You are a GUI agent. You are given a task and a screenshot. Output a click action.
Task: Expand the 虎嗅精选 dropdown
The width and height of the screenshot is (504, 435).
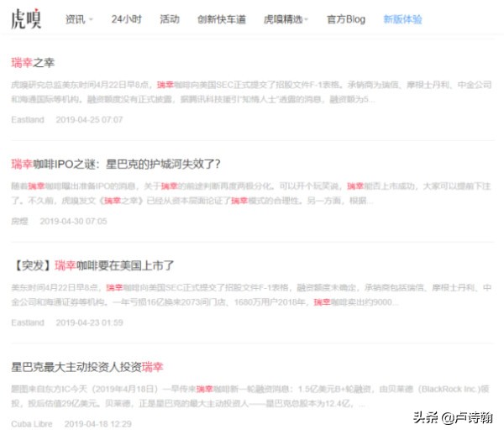[286, 19]
